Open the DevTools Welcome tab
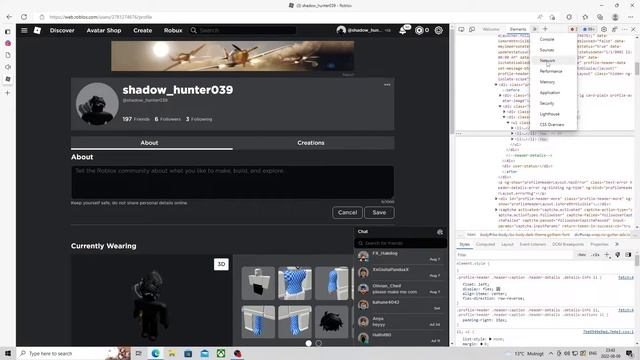 click(x=491, y=29)
